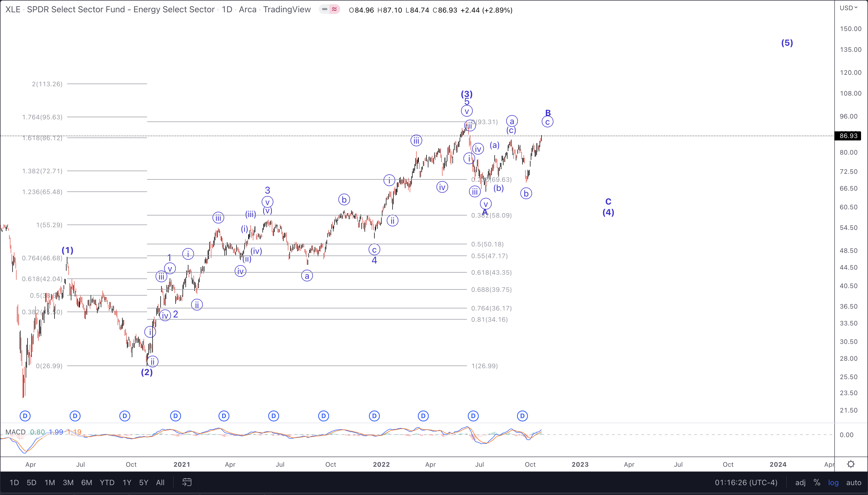Click the 0(26.99) Fibonacci base label
868x495 pixels.
tap(49, 366)
